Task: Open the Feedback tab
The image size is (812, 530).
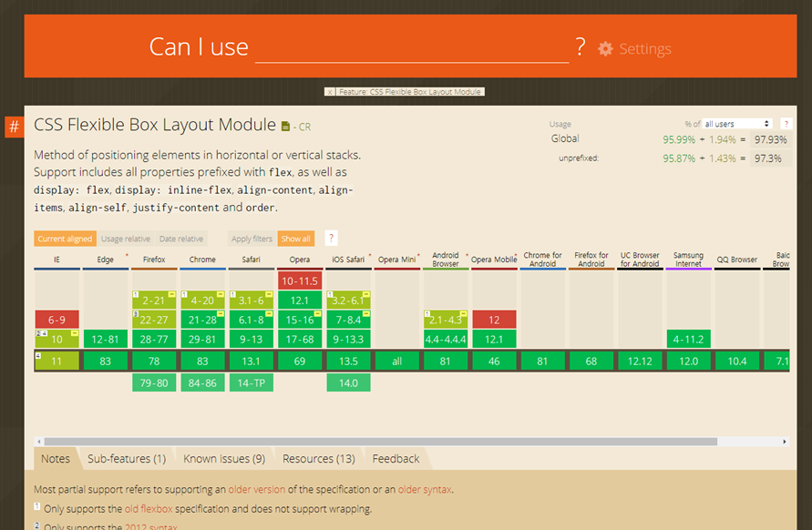Action: coord(396,459)
